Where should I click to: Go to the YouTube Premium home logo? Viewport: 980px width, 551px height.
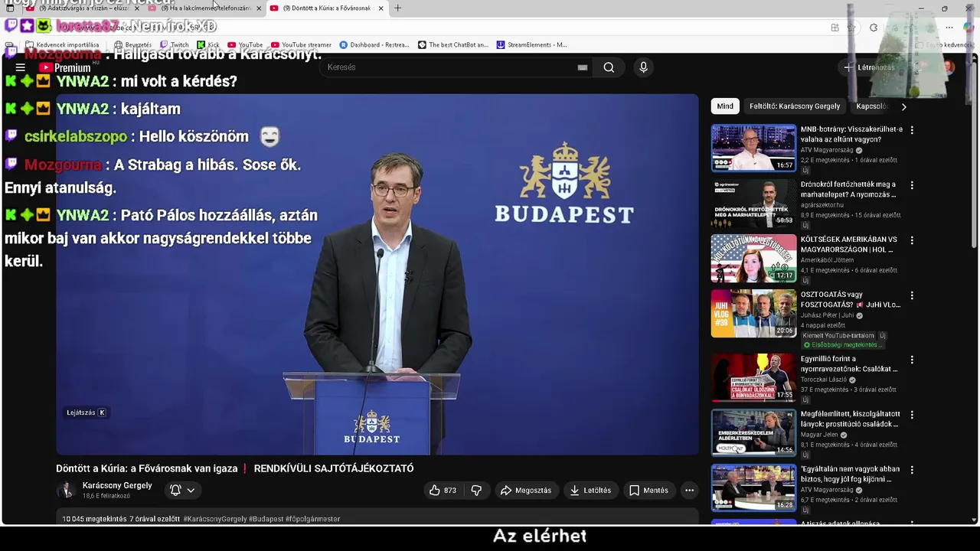click(x=65, y=67)
